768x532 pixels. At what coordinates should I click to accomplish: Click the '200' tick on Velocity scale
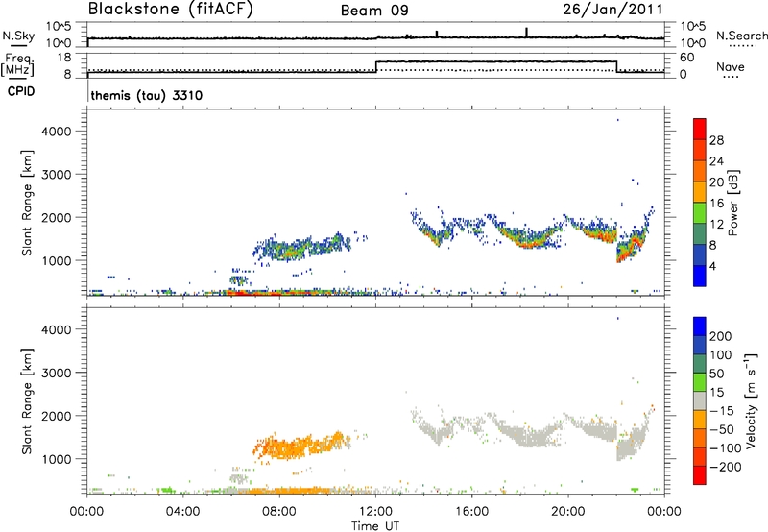click(721, 336)
